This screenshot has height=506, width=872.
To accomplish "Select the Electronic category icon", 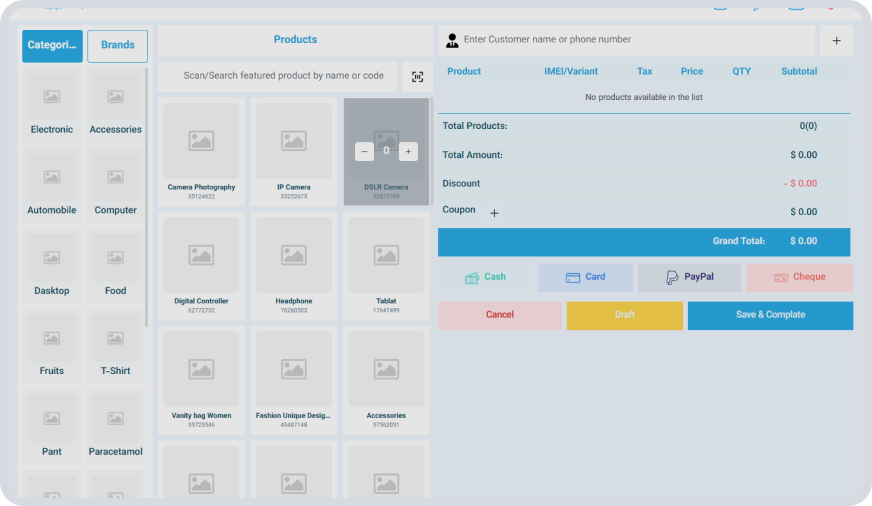I will pos(52,97).
